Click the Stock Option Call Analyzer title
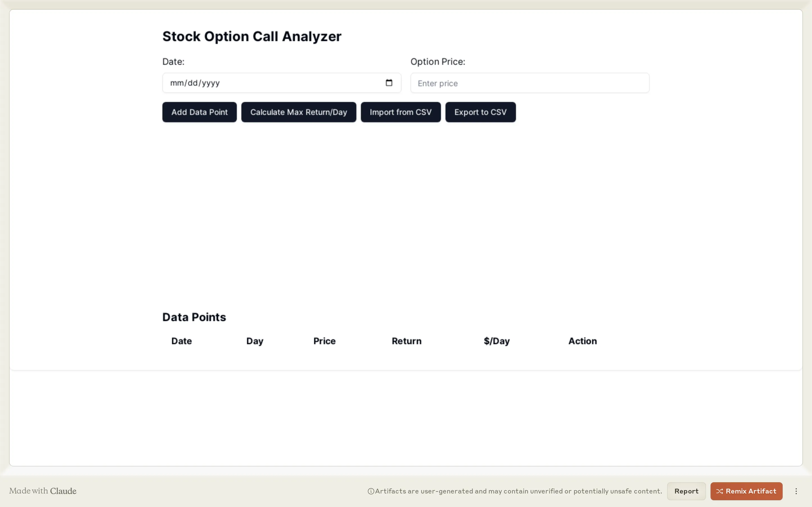Viewport: 812px width, 507px height. pyautogui.click(x=252, y=36)
